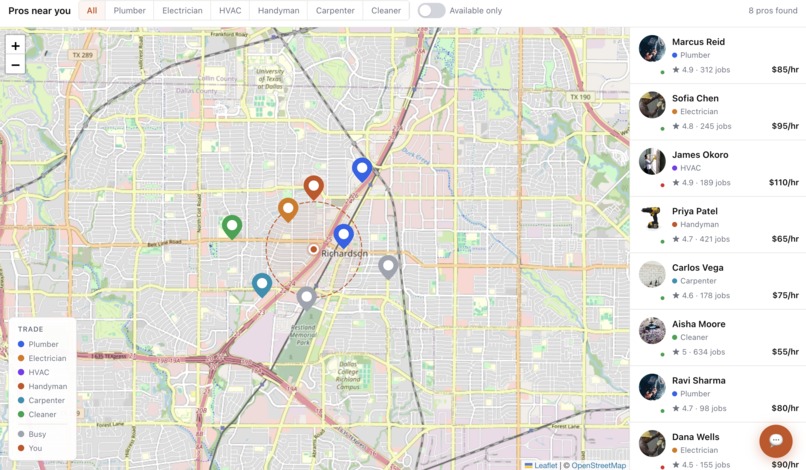Click the 8 pros found counter
The height and width of the screenshot is (470, 806).
[773, 10]
